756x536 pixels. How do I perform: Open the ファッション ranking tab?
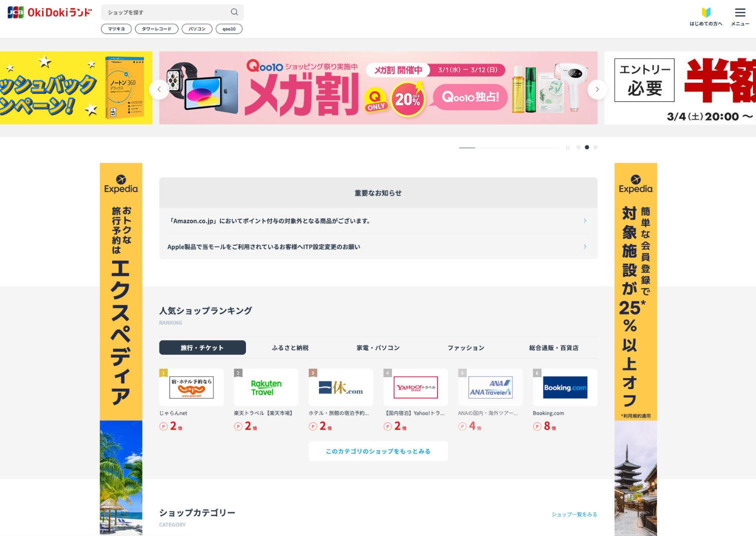tap(466, 348)
